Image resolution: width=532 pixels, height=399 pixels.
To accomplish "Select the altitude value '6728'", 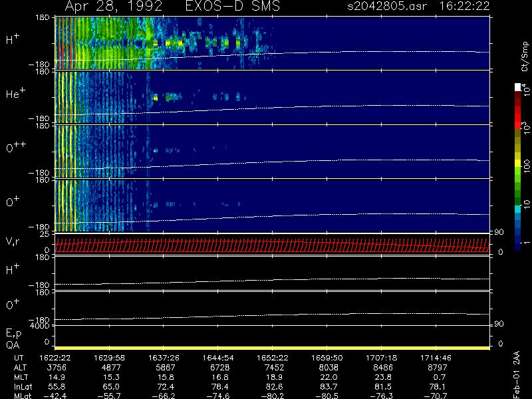I will [220, 368].
